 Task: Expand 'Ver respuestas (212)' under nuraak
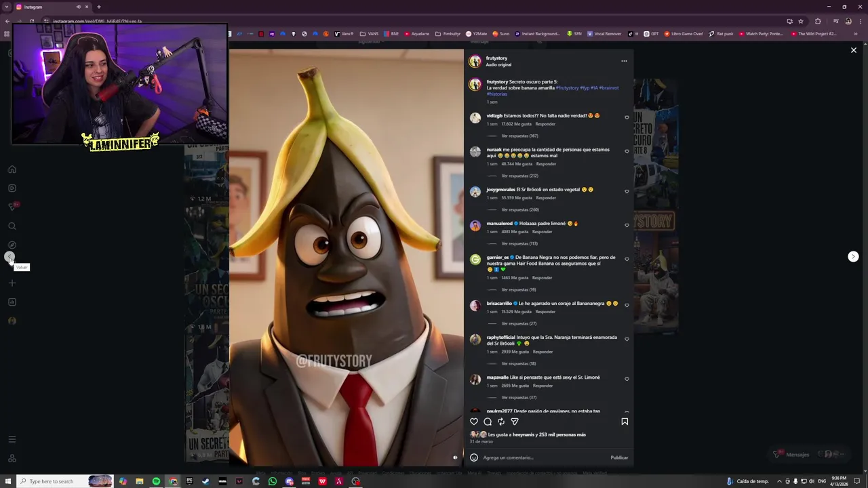point(519,176)
